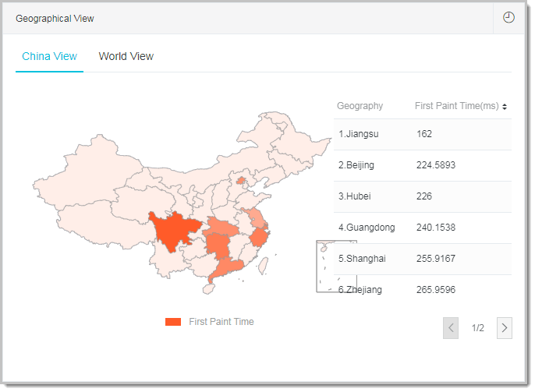Click the First Paint Time legend label
Screen dimensions: 535x392
click(221, 322)
